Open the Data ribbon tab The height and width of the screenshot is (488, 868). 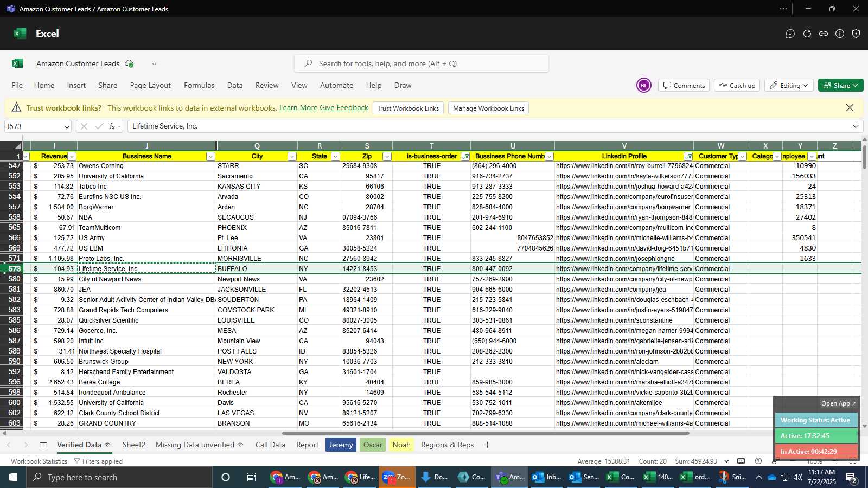[235, 85]
